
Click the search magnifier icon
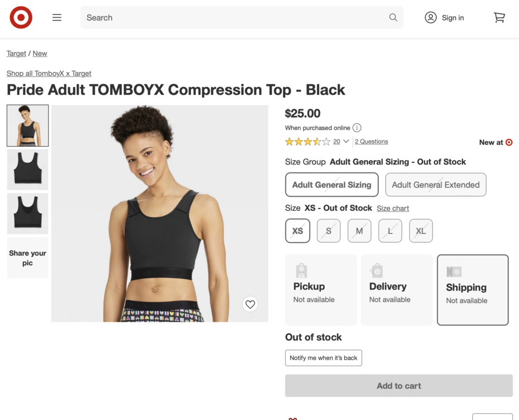(393, 18)
